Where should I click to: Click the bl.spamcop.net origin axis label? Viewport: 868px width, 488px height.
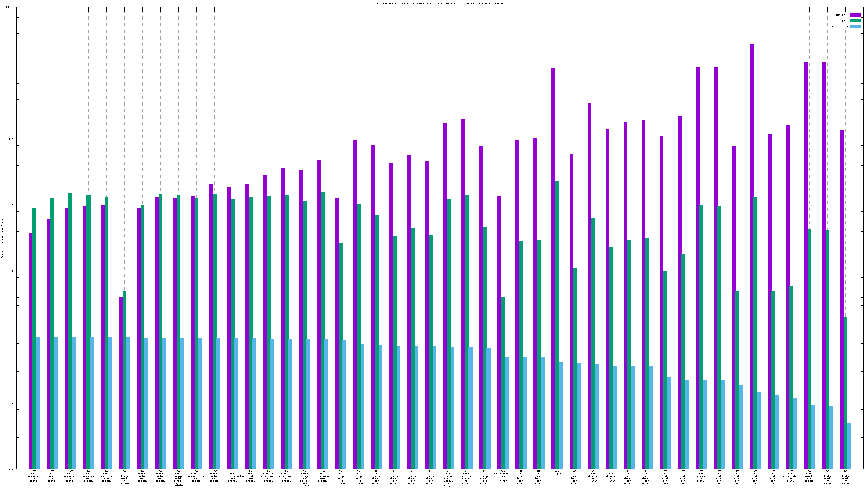(88, 476)
